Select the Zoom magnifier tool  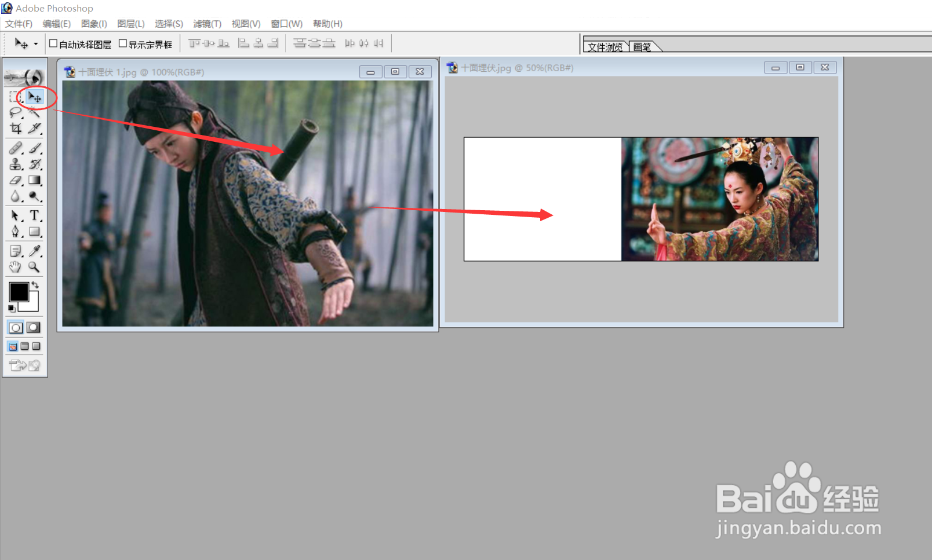coord(35,267)
